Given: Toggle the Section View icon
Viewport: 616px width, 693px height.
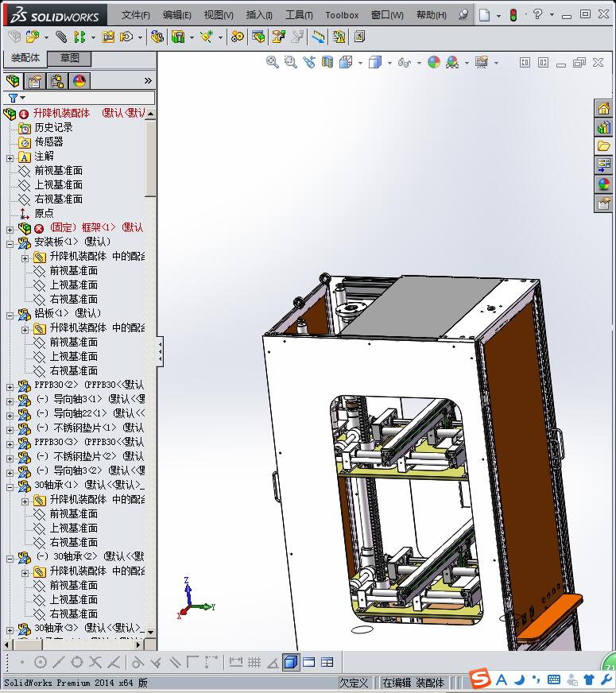Looking at the screenshot, I should [327, 62].
